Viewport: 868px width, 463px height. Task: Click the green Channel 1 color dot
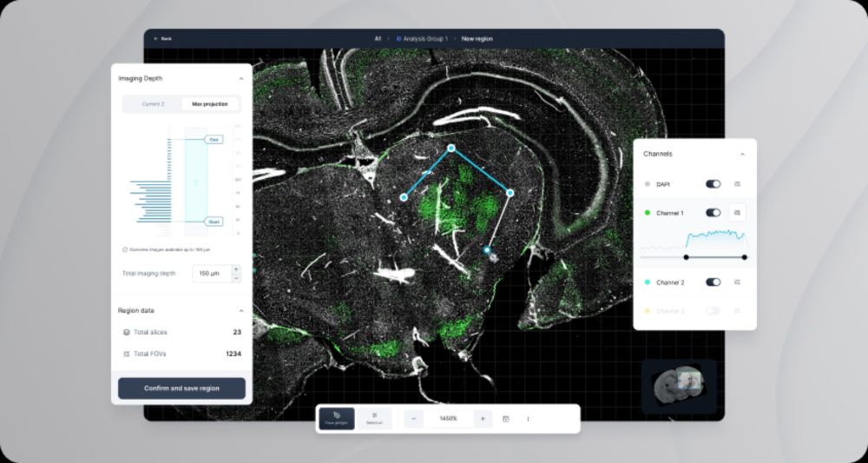648,213
